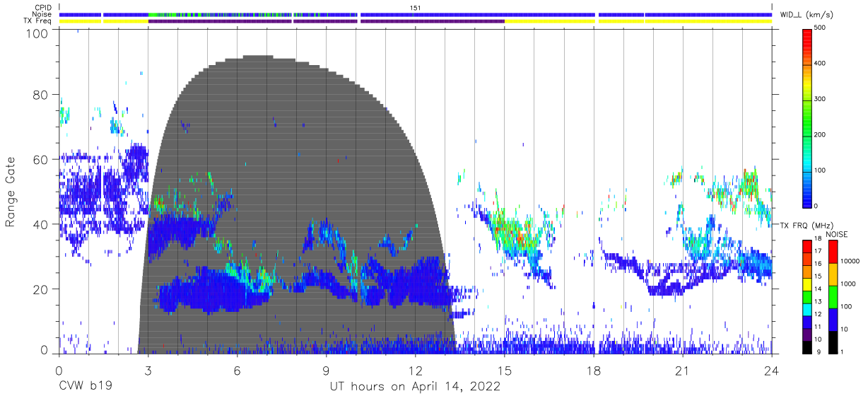The height and width of the screenshot is (401, 868).
Task: Click the 'WID⊥ (km/s)' colorbar title
Action: pos(808,14)
